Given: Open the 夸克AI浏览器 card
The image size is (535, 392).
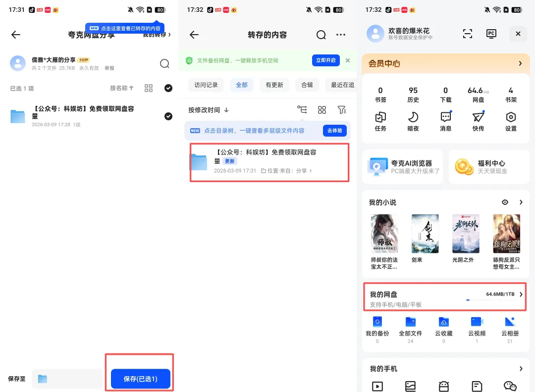Looking at the screenshot, I should click(x=403, y=167).
